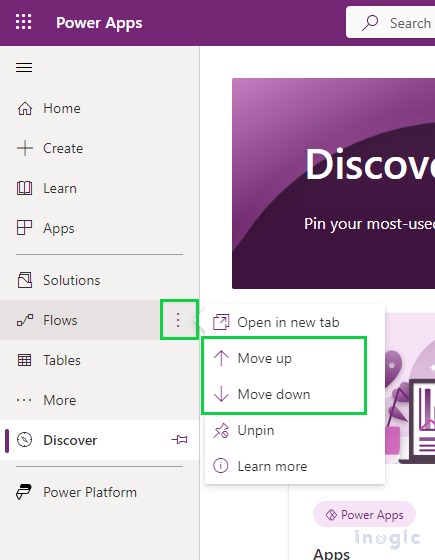Navigate to Solutions
This screenshot has width=435, height=560.
[x=100, y=280]
